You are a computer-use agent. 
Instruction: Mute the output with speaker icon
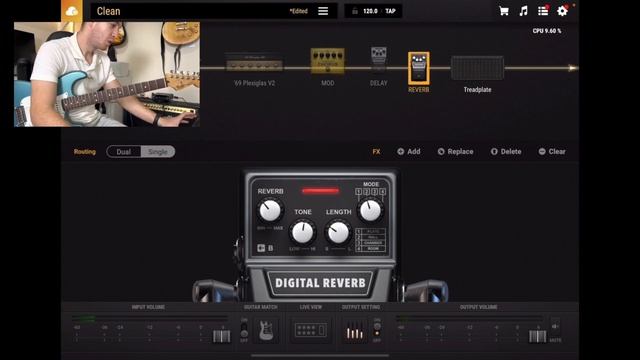pos(555,327)
